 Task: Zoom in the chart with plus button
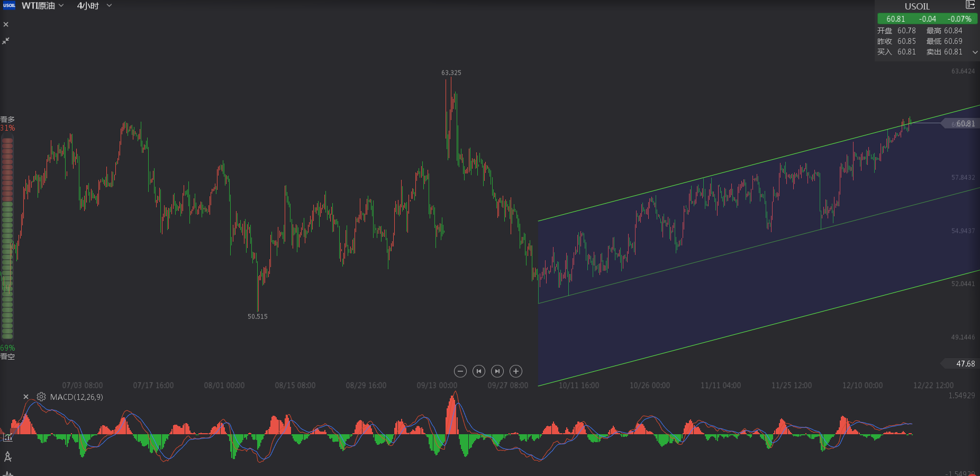516,371
